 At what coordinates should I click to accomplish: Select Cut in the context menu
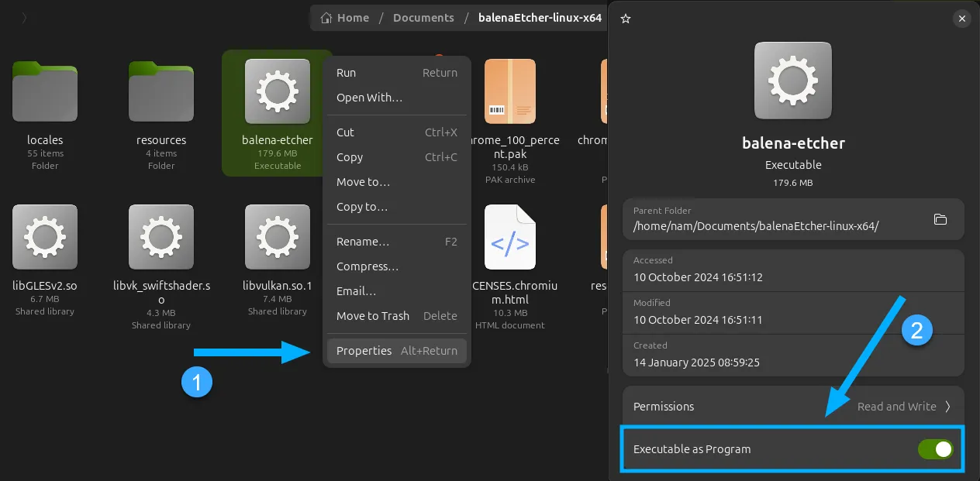point(397,132)
